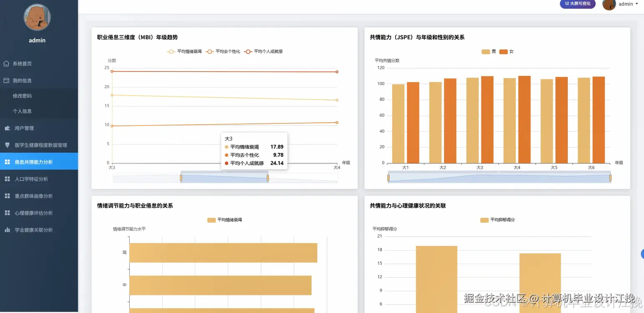Collapse the 我的信息 menu
The width and height of the screenshot is (644, 313).
point(39,80)
